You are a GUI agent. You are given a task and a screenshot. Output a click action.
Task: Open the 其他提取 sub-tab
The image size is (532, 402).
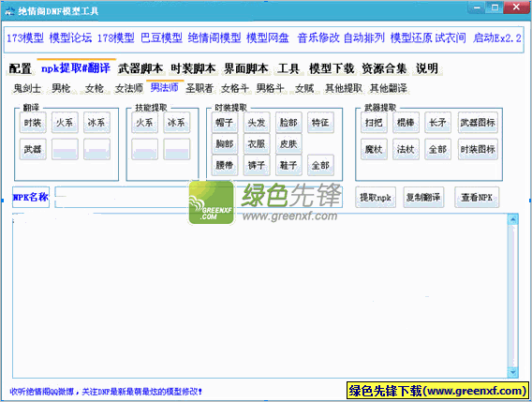[344, 88]
